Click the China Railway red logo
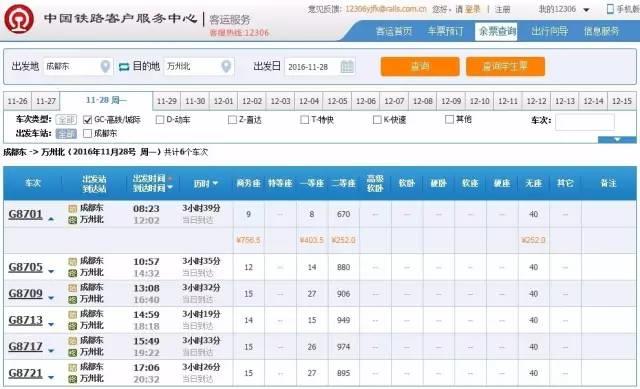Image resolution: width=640 pixels, height=389 pixels. 19,19
